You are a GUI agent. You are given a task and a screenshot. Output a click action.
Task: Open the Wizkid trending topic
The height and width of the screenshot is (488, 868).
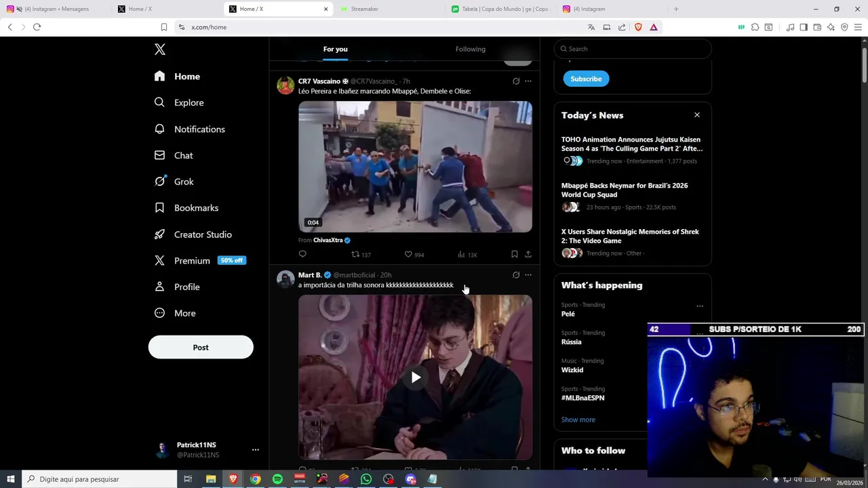click(x=572, y=370)
